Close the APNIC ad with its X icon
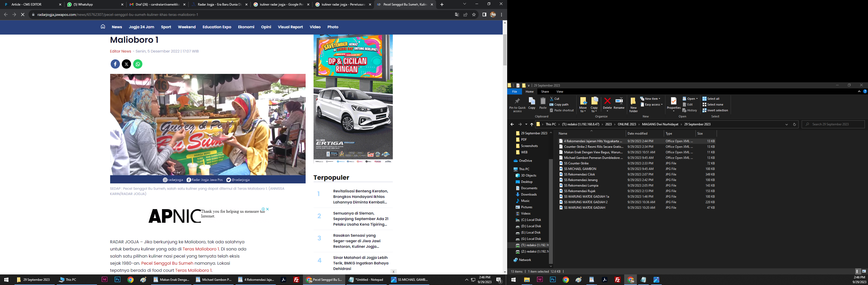 tap(268, 209)
